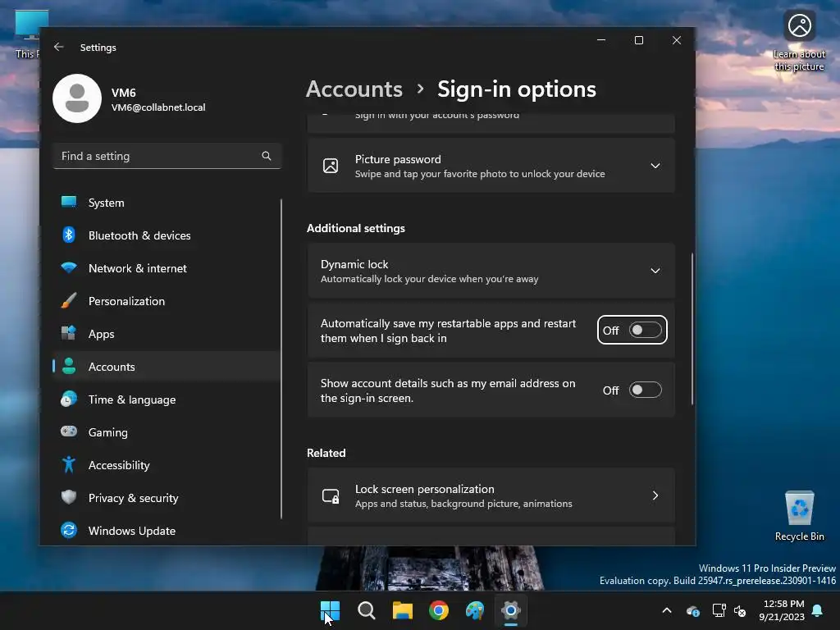
Task: Click taskbar clock showing 12:58 PM
Action: [782, 610]
